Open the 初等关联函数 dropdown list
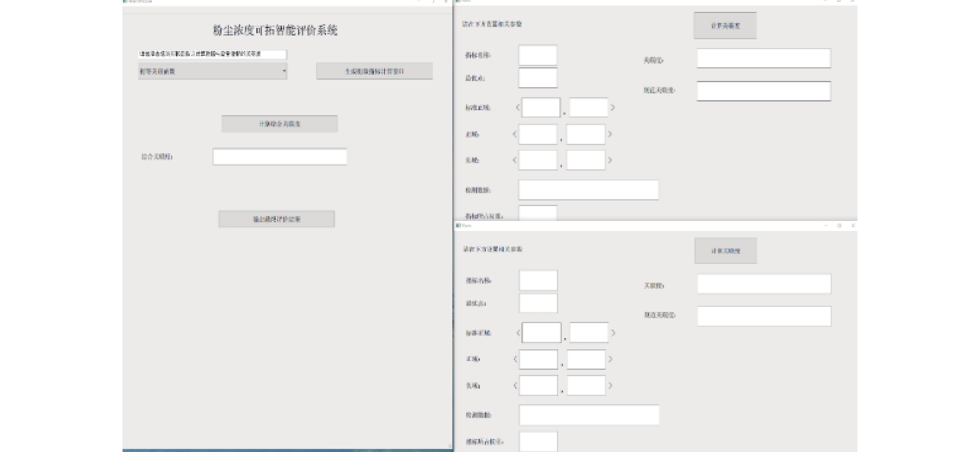 pyautogui.click(x=212, y=72)
